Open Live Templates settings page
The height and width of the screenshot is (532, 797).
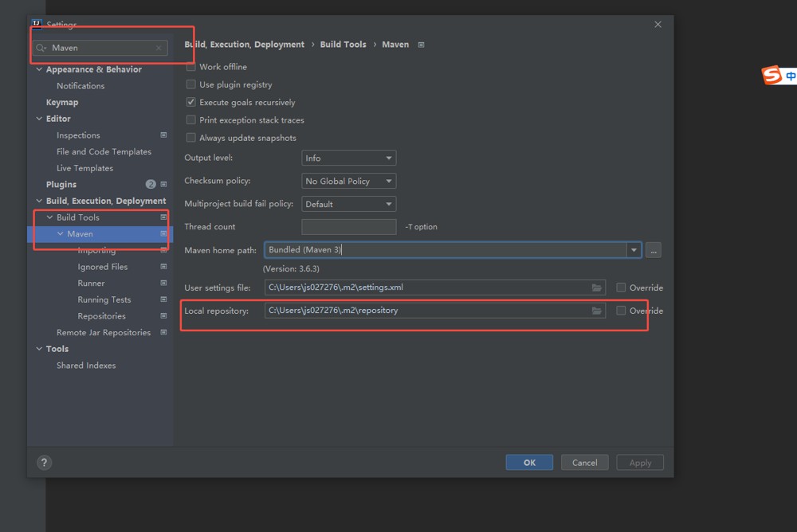pyautogui.click(x=85, y=168)
